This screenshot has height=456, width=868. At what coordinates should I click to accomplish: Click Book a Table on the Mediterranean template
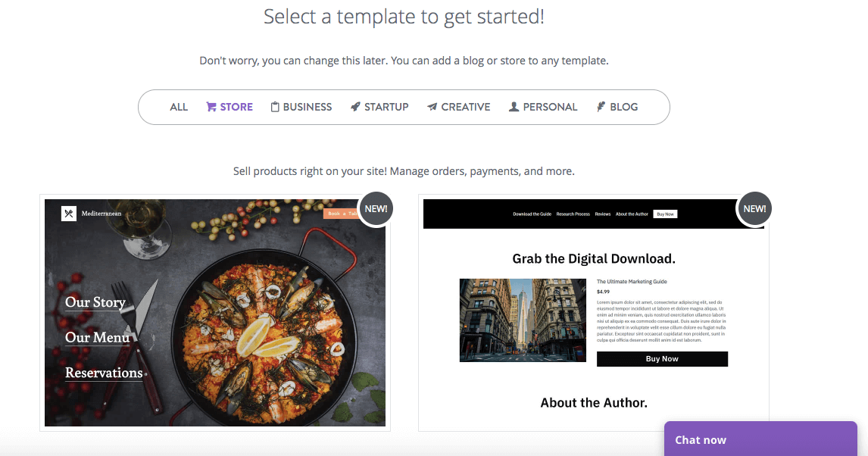pos(340,214)
